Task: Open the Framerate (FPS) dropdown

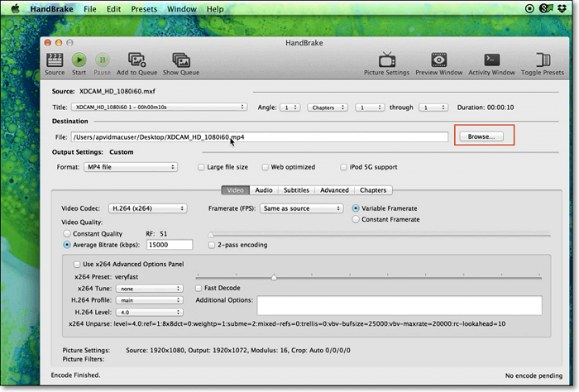Action: click(301, 208)
